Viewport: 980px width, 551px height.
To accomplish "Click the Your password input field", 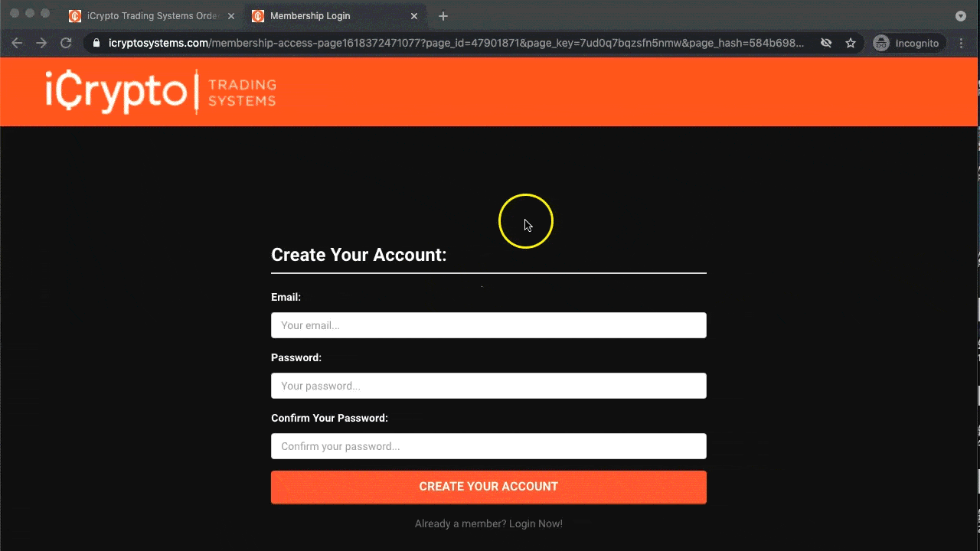I will 488,386.
